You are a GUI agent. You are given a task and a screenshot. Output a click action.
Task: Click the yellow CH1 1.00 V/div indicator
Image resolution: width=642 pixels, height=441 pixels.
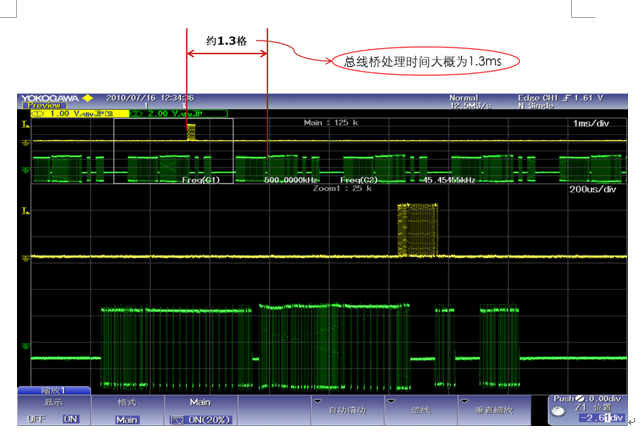[70, 114]
